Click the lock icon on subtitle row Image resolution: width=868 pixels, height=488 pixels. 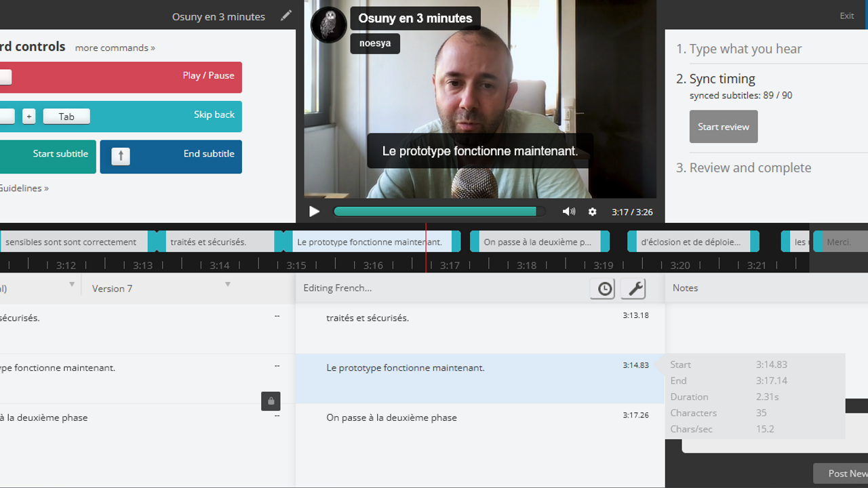click(x=271, y=401)
